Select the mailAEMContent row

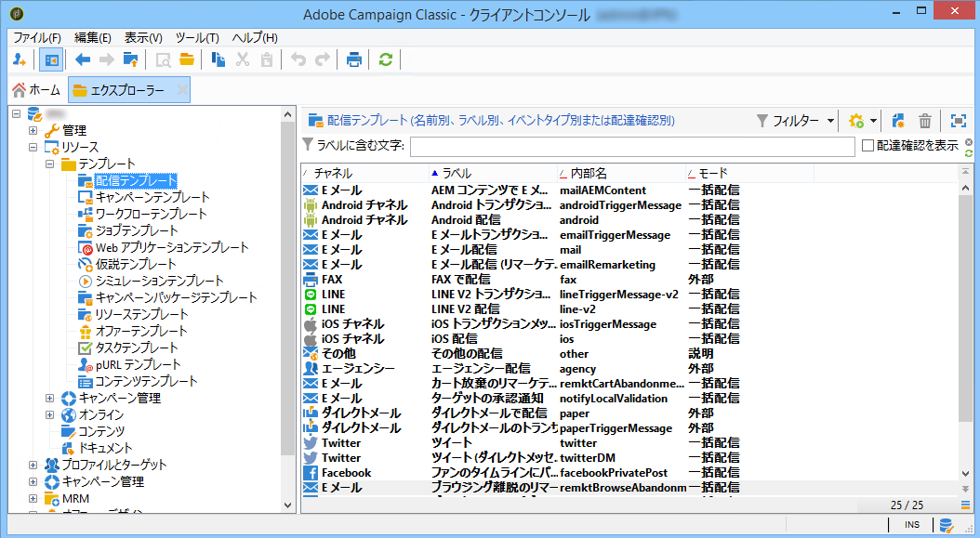[629, 190]
